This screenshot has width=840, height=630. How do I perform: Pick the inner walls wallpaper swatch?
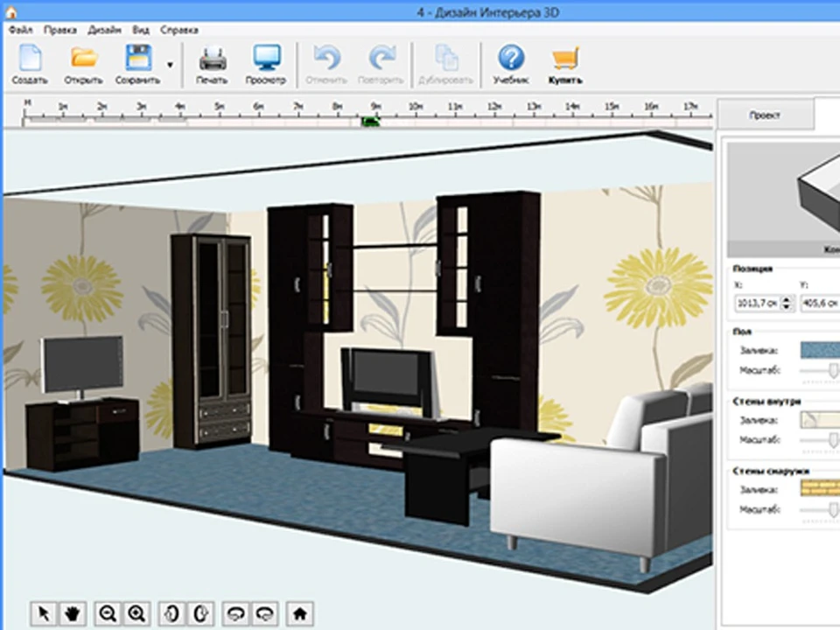point(820,419)
